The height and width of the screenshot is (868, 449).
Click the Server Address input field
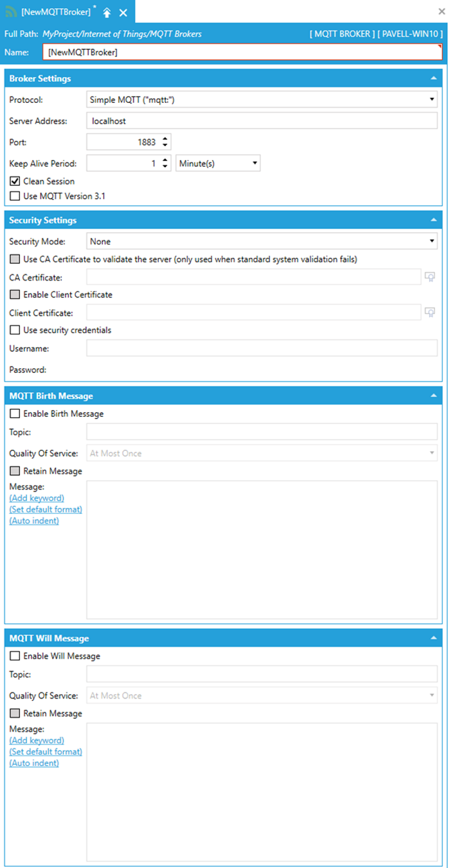pyautogui.click(x=262, y=121)
